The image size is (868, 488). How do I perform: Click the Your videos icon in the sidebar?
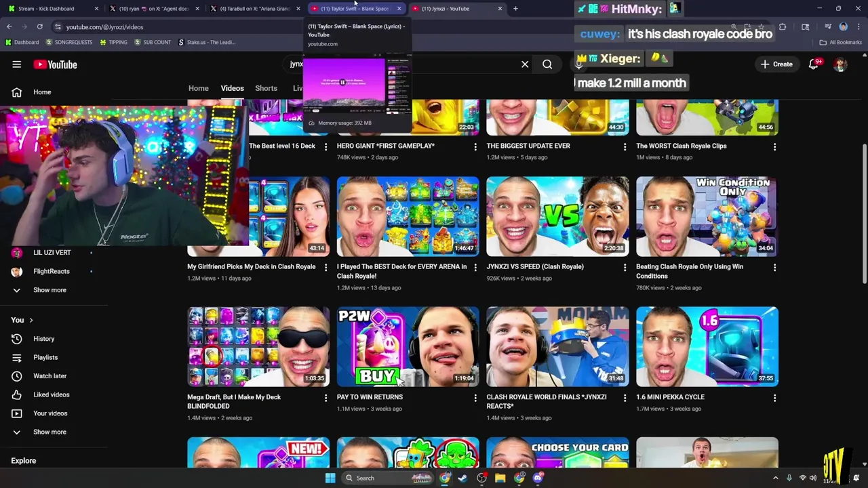(x=17, y=413)
